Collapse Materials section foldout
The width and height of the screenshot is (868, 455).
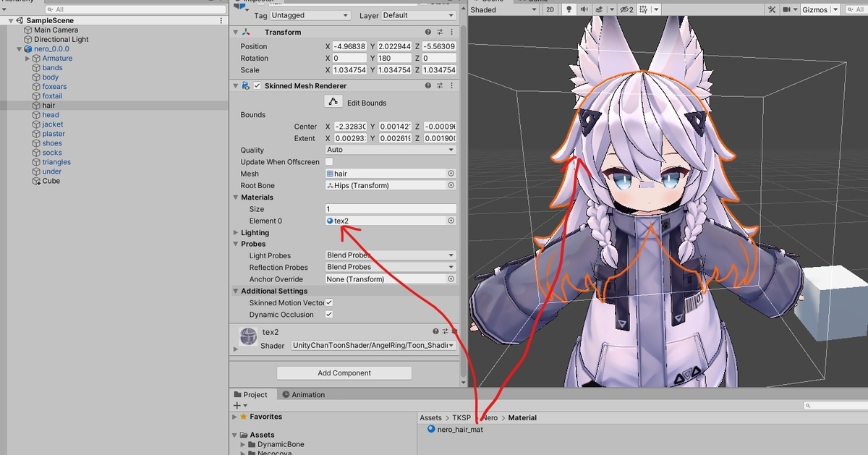tap(236, 197)
